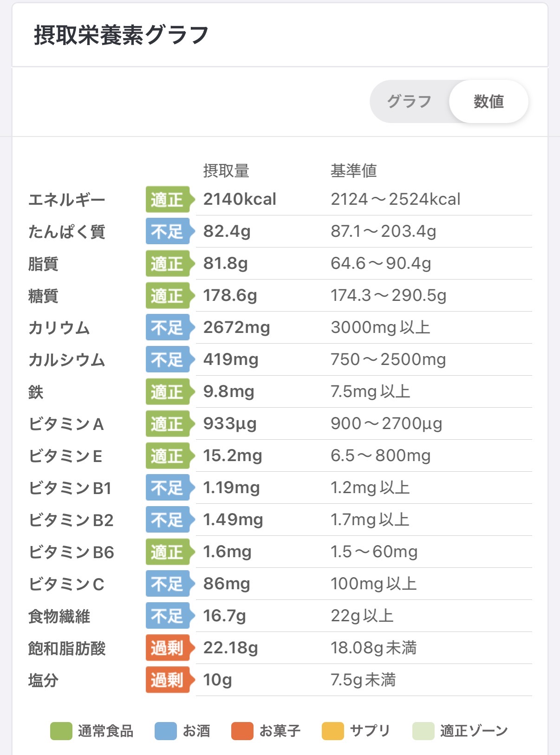Switch to the グラフ view toggle
Screen dimensions: 560x755
click(x=410, y=101)
